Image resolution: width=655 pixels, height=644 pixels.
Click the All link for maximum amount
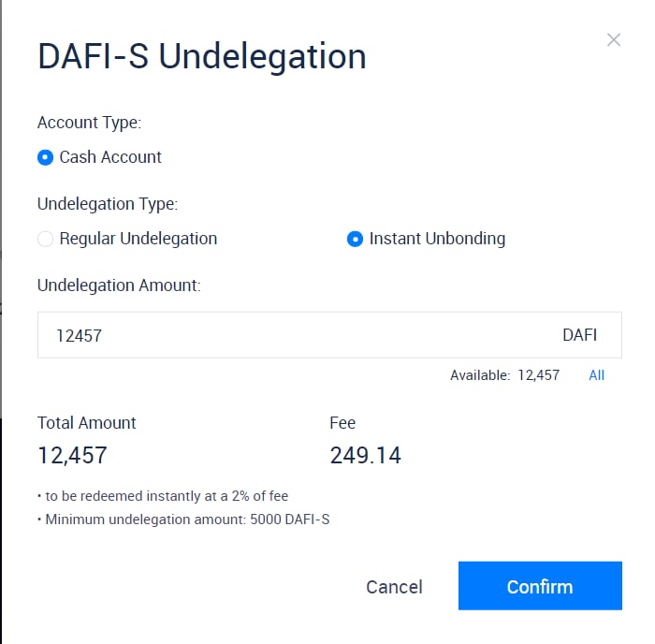tap(596, 375)
